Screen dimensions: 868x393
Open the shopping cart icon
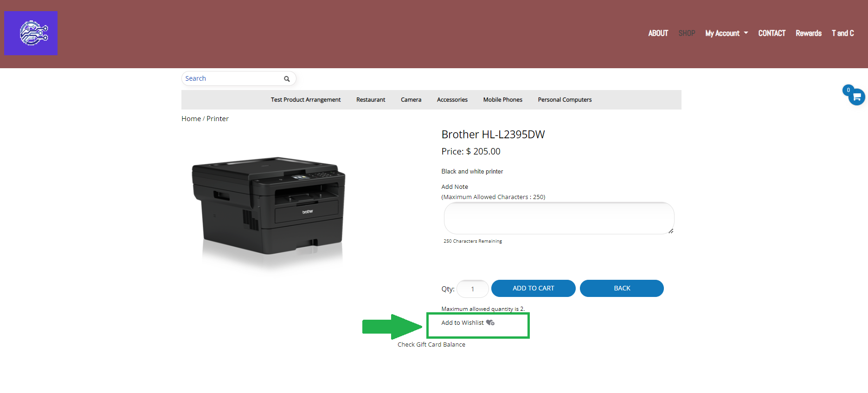(856, 97)
